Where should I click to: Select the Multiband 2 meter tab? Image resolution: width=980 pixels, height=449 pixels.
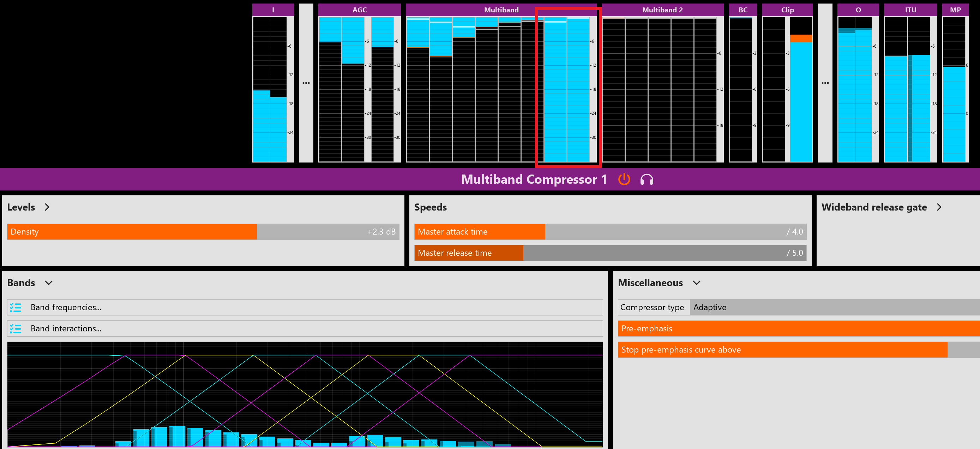[662, 10]
